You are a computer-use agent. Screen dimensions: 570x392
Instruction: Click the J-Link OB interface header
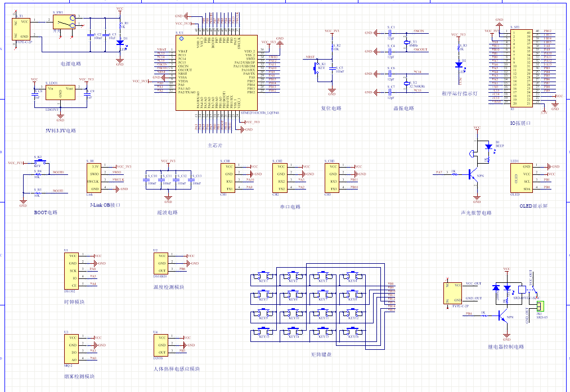(95, 178)
